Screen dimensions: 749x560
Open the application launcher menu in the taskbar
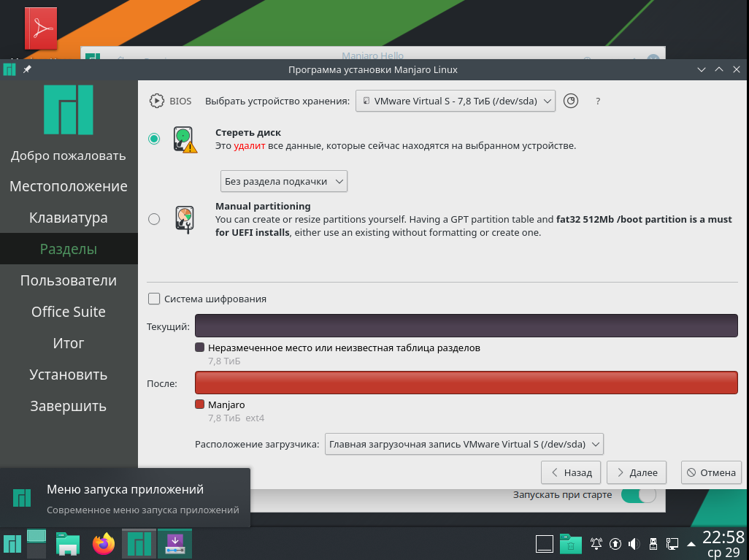(x=12, y=544)
